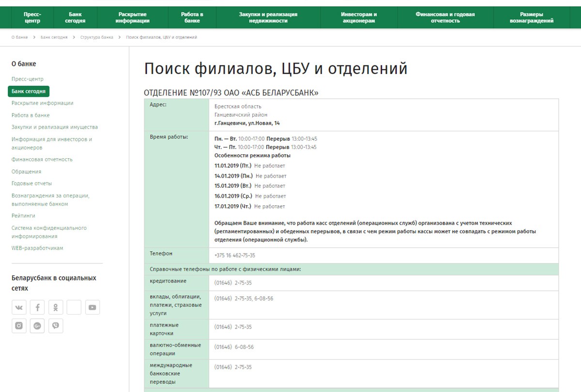Open the WEB-разработчикам sidebar link
The image size is (581, 392).
(37, 248)
